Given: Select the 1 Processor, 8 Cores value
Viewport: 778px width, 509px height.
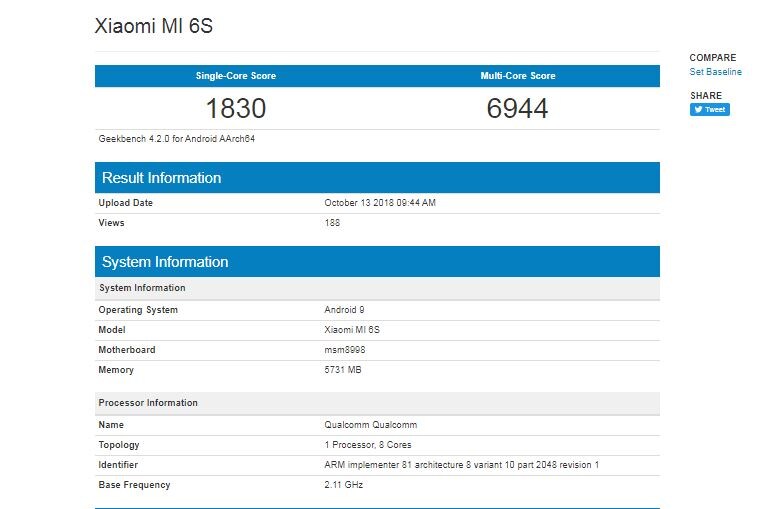Looking at the screenshot, I should coord(368,445).
